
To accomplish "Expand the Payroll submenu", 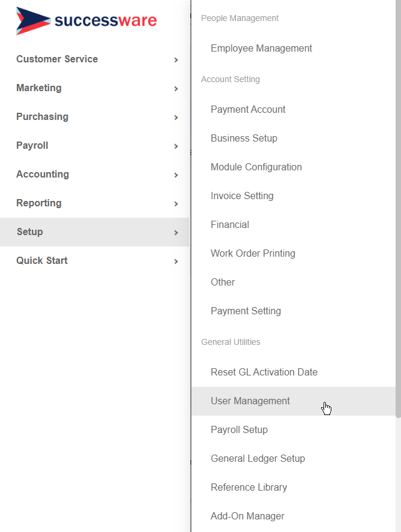I will tap(32, 145).
